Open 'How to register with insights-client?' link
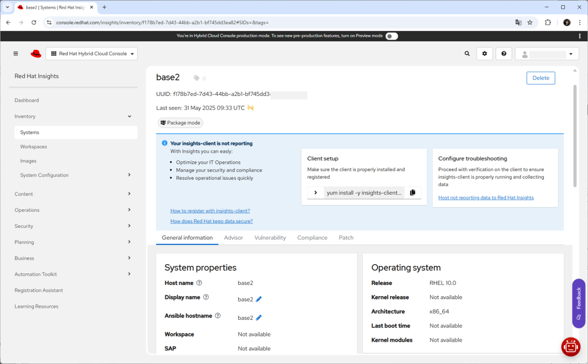Viewport: 588px width, 364px height. 210,211
